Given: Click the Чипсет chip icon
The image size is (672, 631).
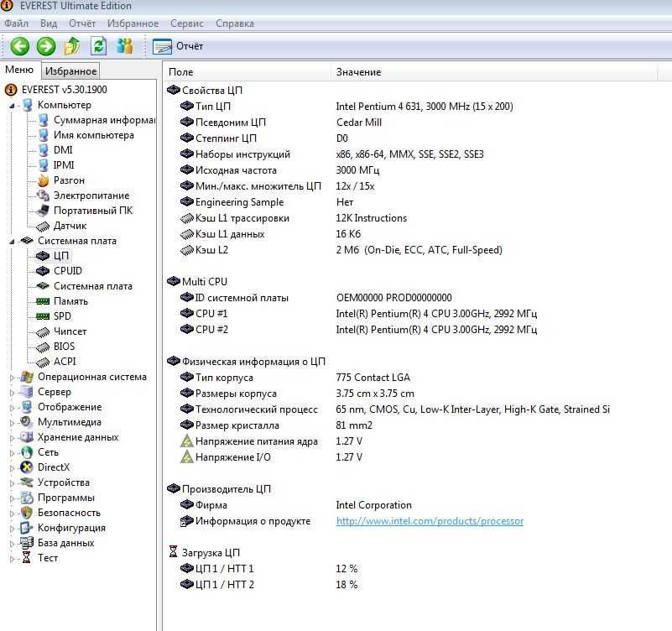Looking at the screenshot, I should coord(43,331).
